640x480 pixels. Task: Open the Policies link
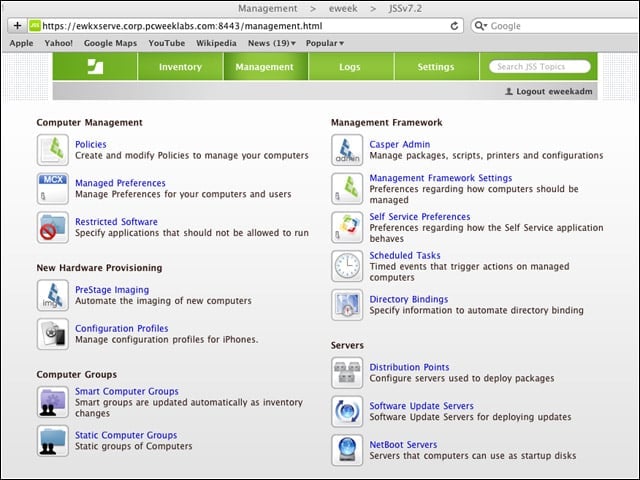(91, 144)
